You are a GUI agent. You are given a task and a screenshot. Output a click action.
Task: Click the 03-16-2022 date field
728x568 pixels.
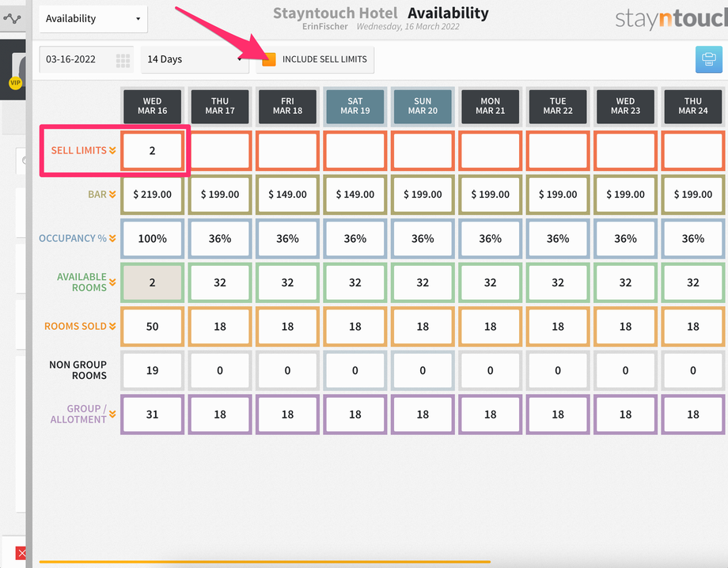[x=86, y=59]
